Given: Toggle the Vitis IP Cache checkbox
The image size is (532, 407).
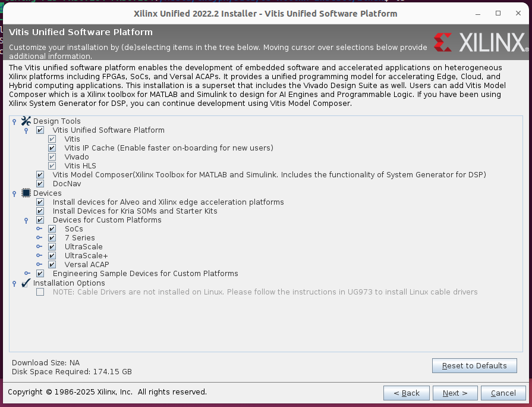Looking at the screenshot, I should coord(52,148).
